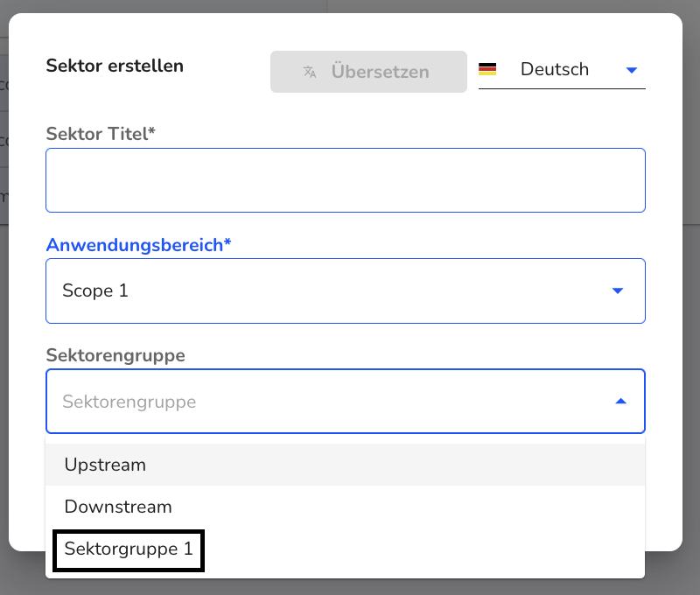Open the Anwendungsbereich Scope 1 dropdown
The image size is (700, 595).
[346, 291]
